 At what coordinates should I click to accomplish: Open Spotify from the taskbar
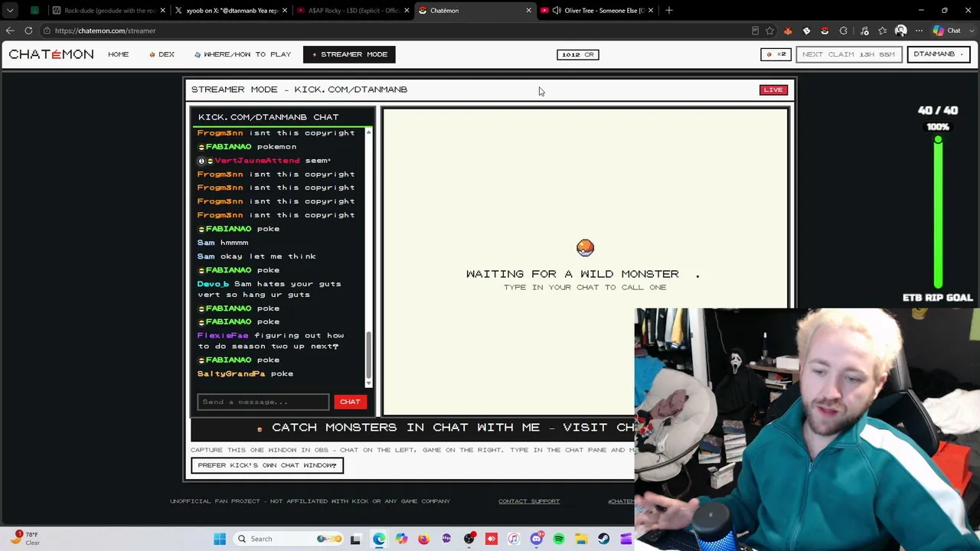click(559, 539)
